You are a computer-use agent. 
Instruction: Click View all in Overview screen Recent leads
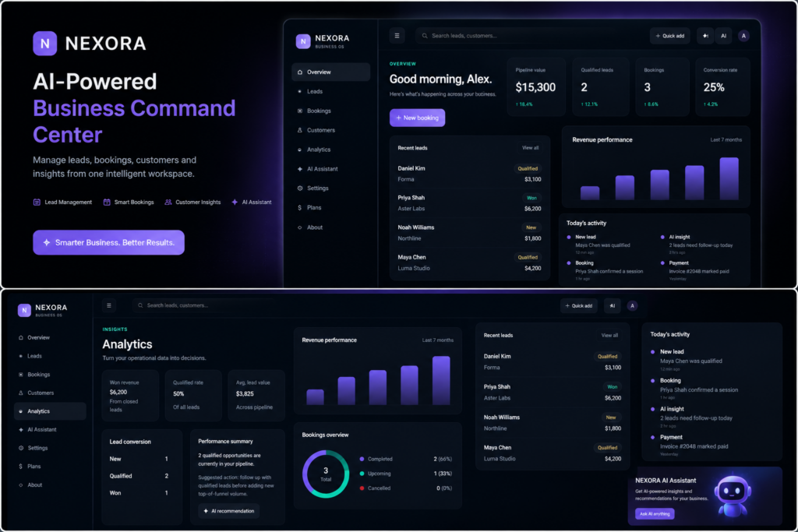click(530, 148)
